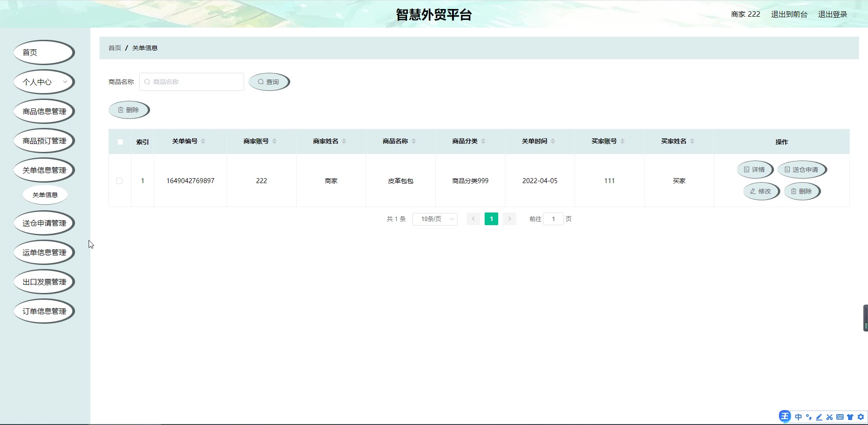
Task: Open 首页 in the sidebar
Action: 44,52
